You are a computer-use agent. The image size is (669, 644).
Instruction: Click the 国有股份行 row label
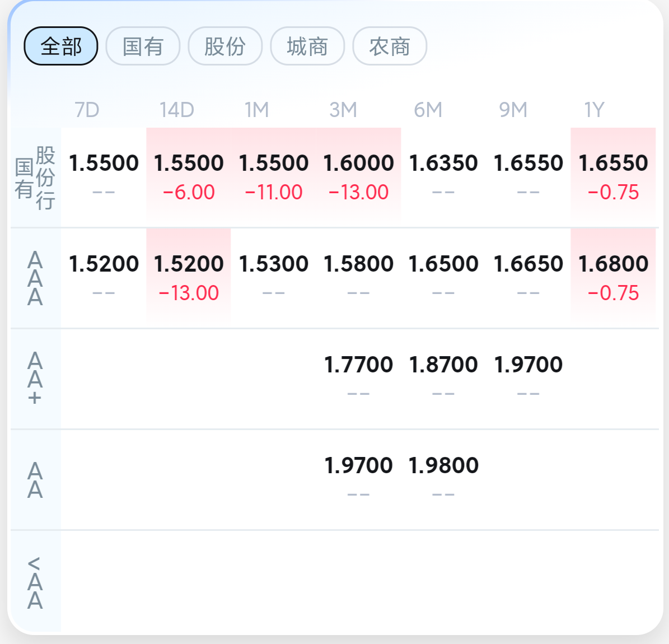[x=35, y=178]
